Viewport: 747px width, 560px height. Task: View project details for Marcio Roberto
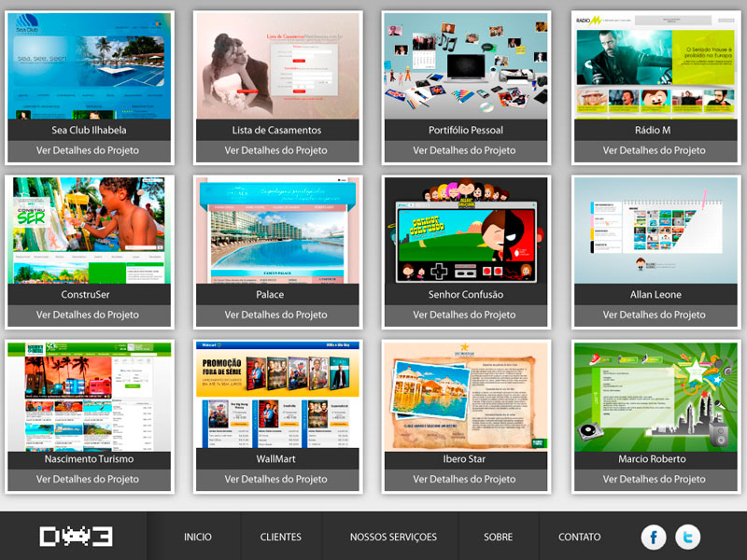655,480
